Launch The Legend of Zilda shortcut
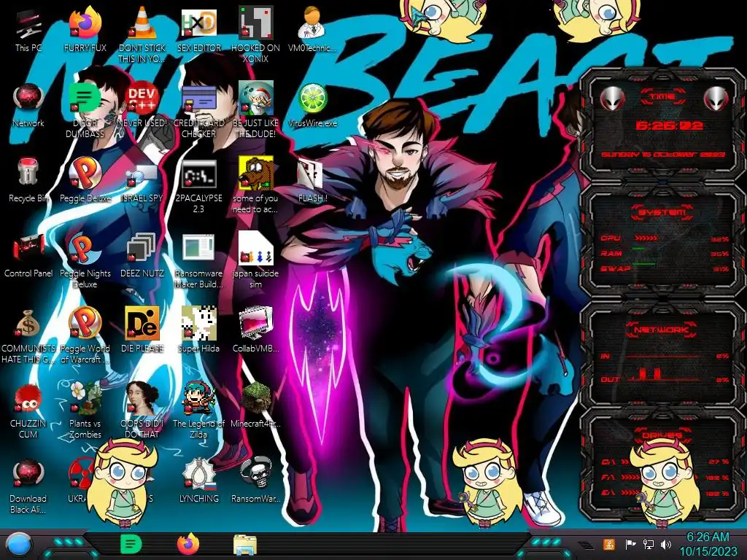Viewport: 747px width, 560px height. point(198,411)
